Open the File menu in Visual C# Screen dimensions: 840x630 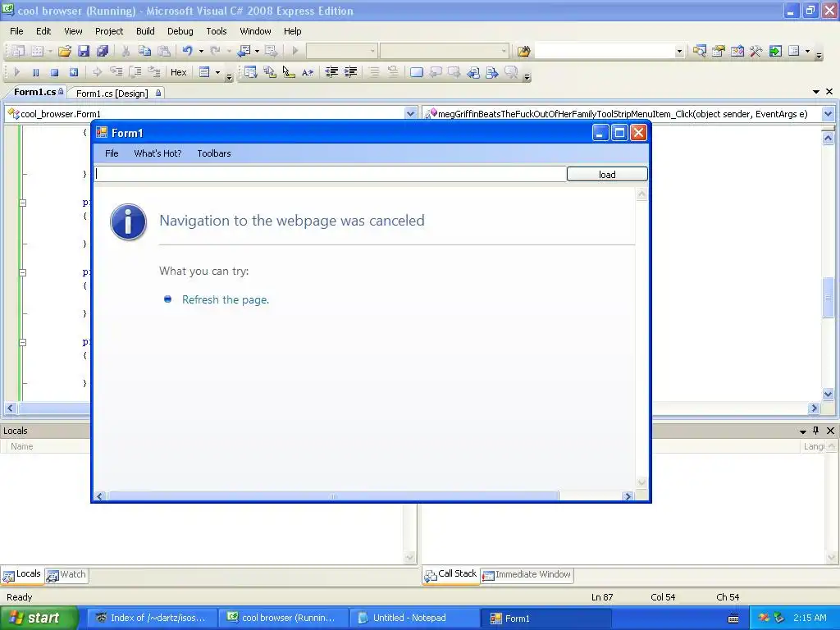[x=16, y=31]
